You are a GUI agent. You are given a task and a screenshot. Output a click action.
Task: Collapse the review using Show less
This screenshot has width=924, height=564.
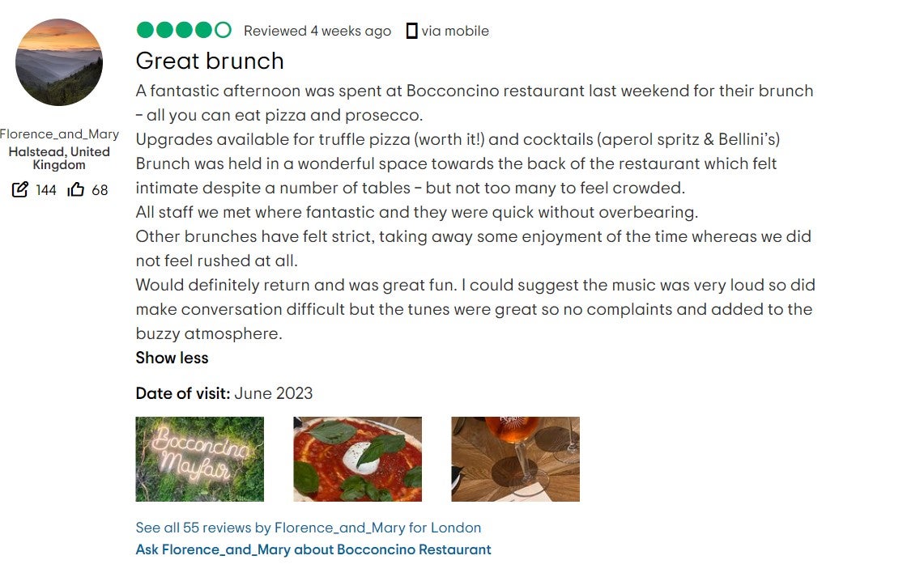[x=172, y=358]
